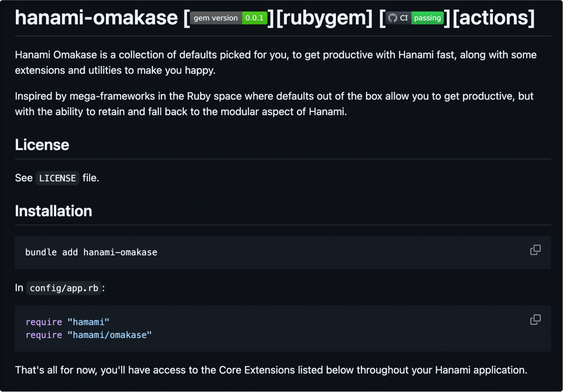This screenshot has height=392, width=563.
Task: Click the green 0.0.1 version label
Action: pos(255,18)
